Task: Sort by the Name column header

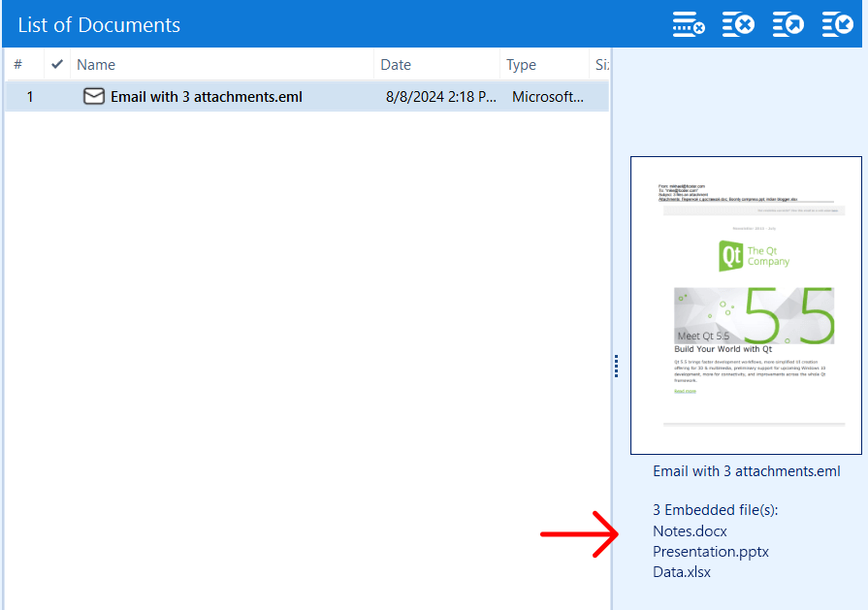Action: [x=221, y=64]
